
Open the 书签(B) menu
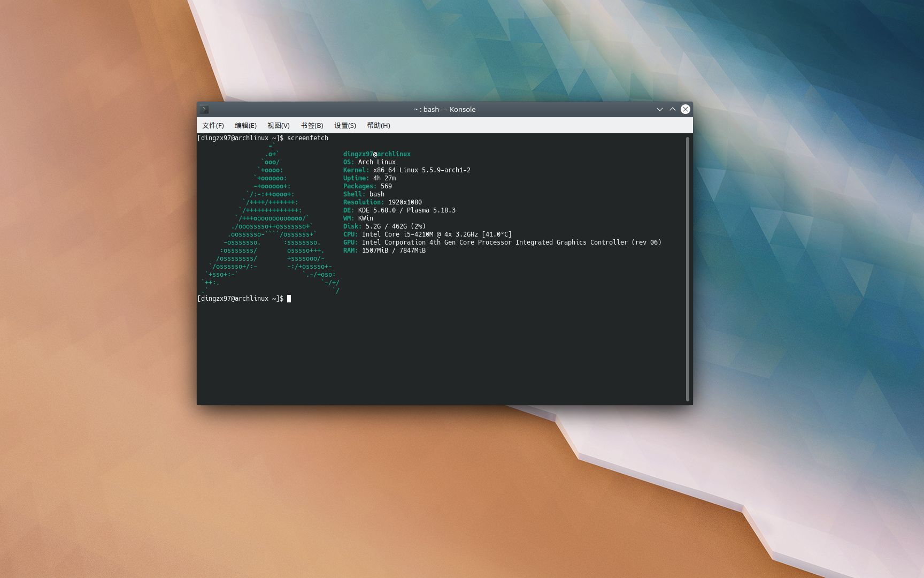pos(312,125)
